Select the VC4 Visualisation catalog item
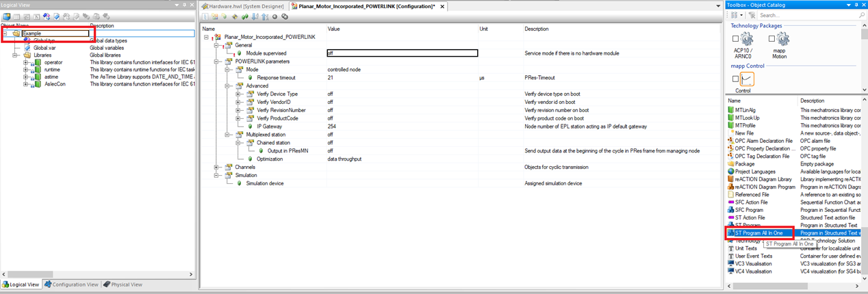 click(753, 271)
